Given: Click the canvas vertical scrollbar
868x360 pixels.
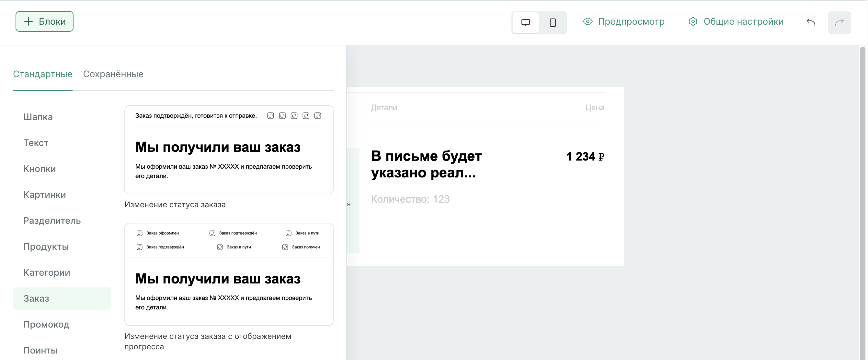Looking at the screenshot, I should [862, 202].
